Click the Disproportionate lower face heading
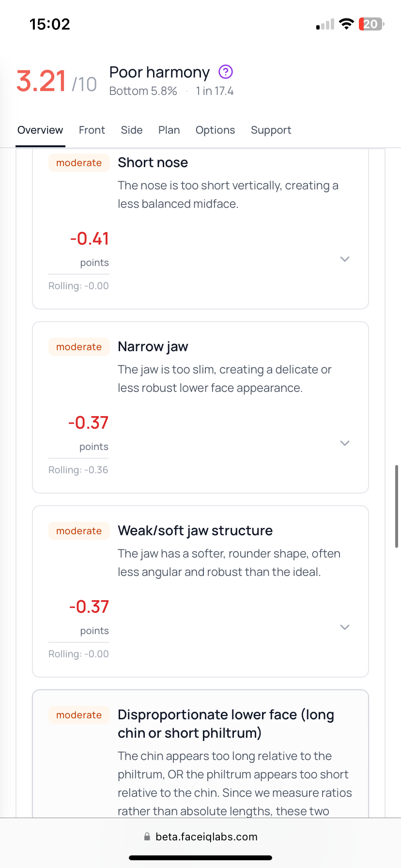This screenshot has height=868, width=401. [x=226, y=724]
